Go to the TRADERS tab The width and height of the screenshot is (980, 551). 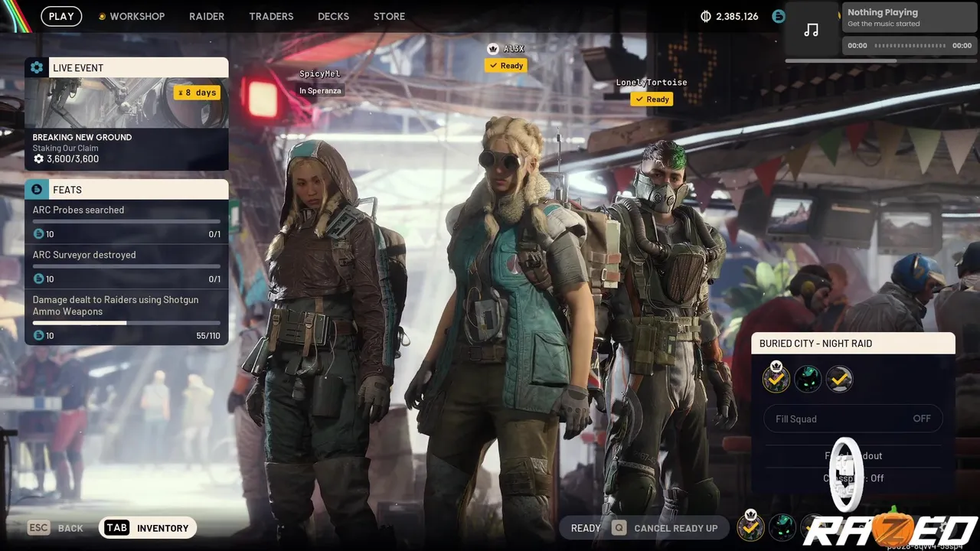pyautogui.click(x=271, y=16)
